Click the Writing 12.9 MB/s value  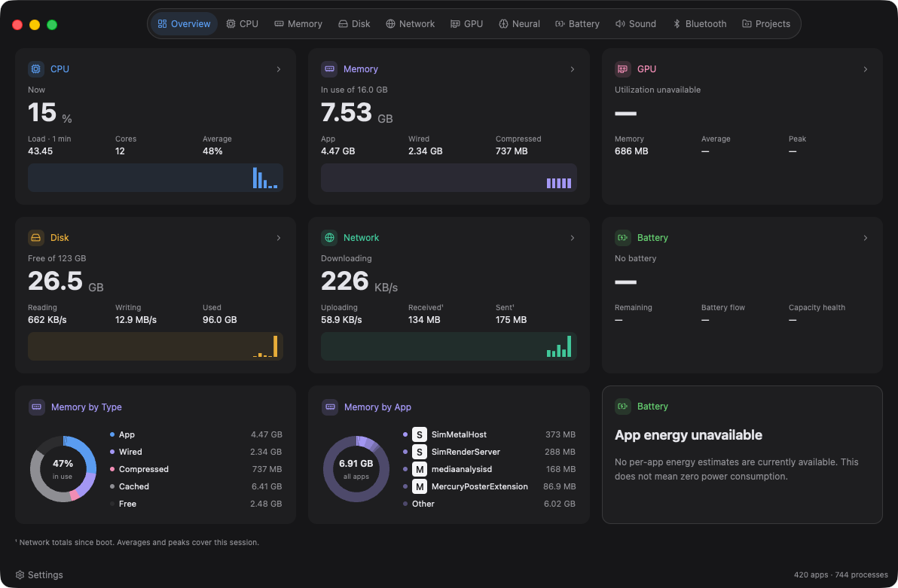pos(136,319)
